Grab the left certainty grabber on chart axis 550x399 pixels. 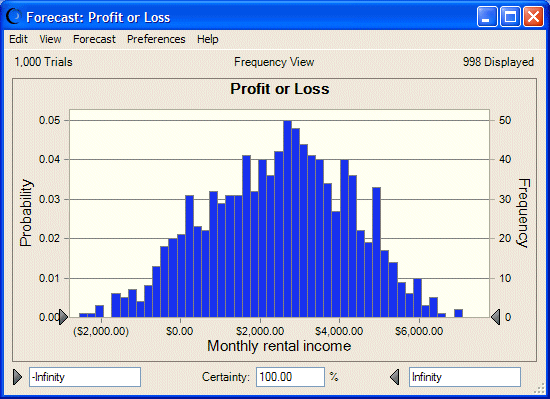pyautogui.click(x=63, y=317)
